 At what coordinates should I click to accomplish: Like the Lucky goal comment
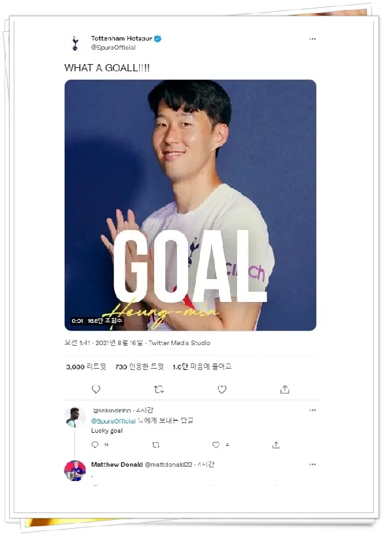click(x=215, y=444)
